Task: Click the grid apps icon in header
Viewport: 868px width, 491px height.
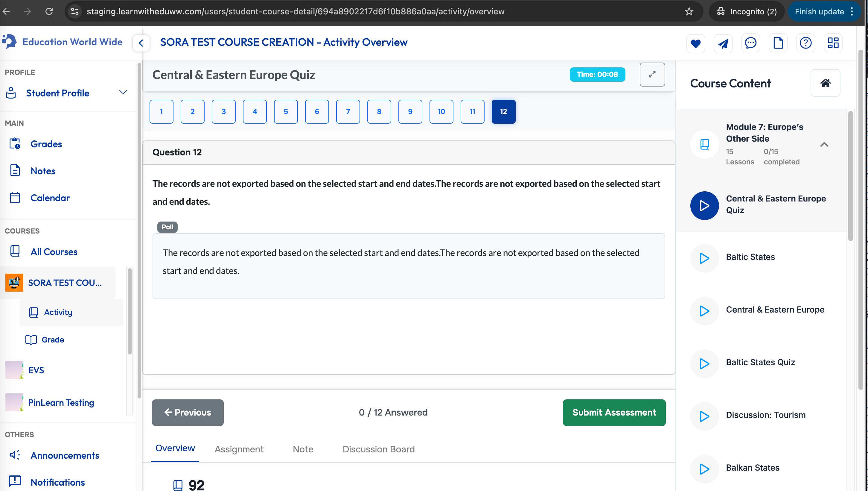Action: [x=833, y=43]
